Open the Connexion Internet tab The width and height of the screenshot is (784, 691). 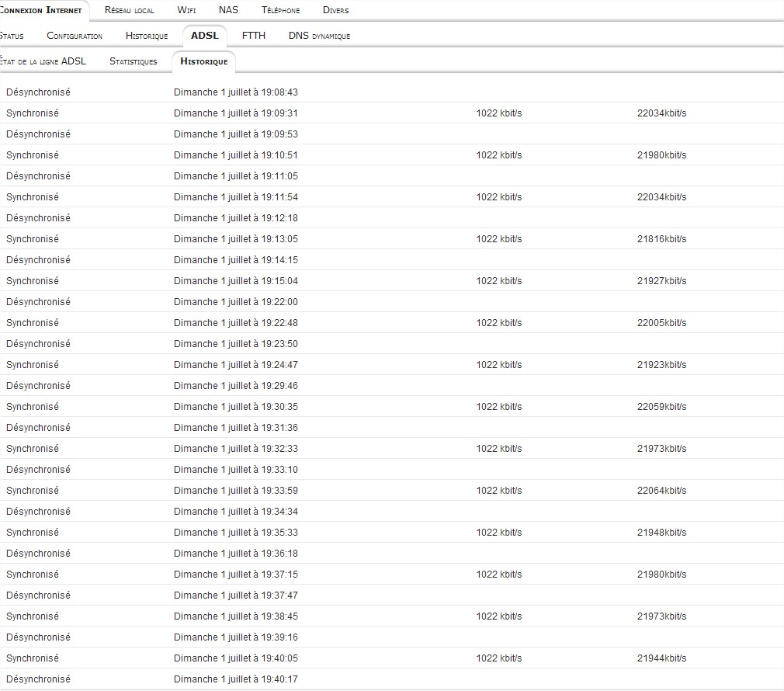[x=43, y=10]
